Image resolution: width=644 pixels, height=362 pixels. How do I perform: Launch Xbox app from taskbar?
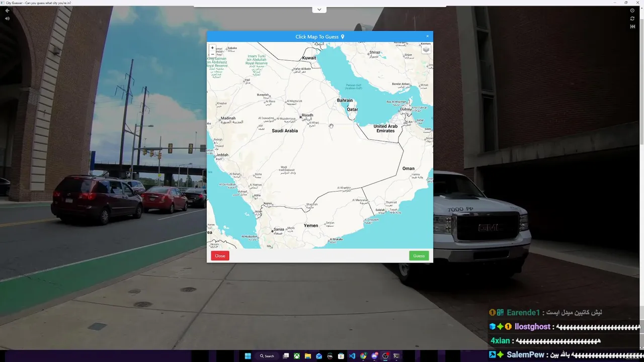coord(297,356)
